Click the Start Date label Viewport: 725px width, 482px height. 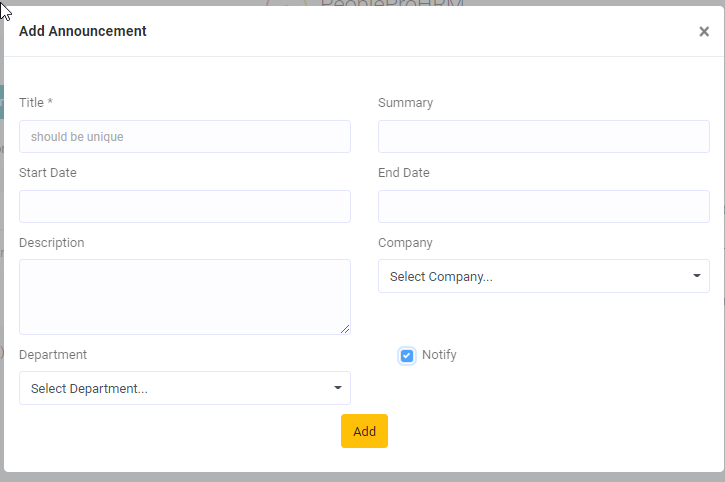(48, 173)
